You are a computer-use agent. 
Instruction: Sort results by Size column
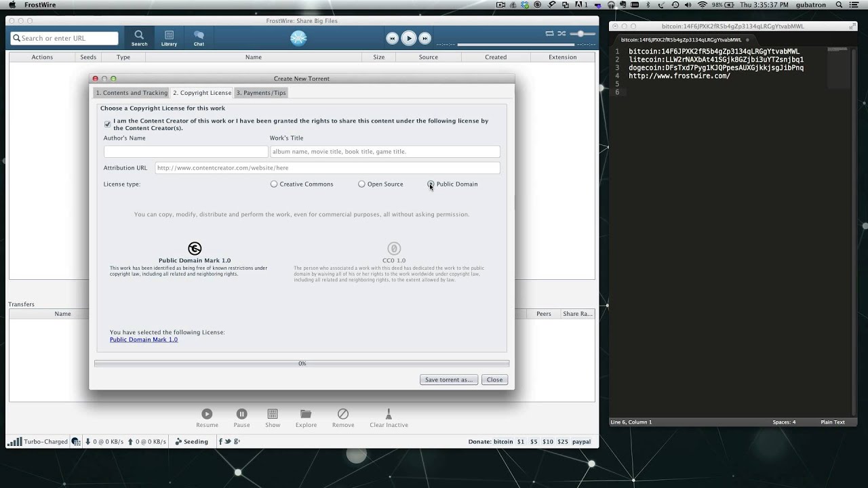click(x=378, y=57)
